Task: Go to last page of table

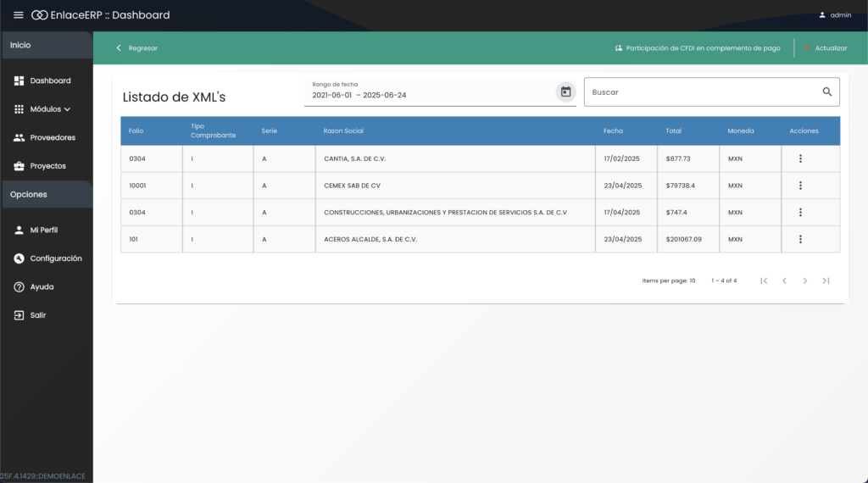Action: point(826,280)
